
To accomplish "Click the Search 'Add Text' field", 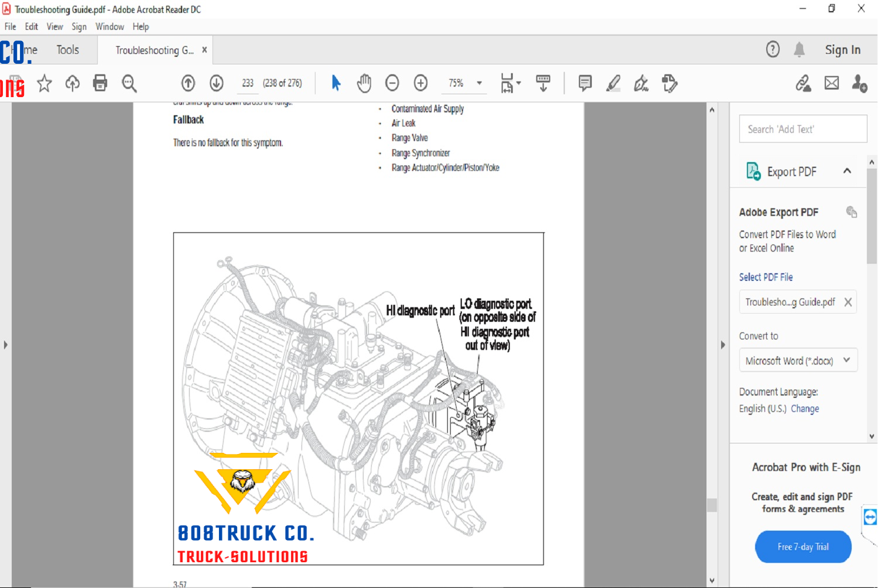I will 802,129.
